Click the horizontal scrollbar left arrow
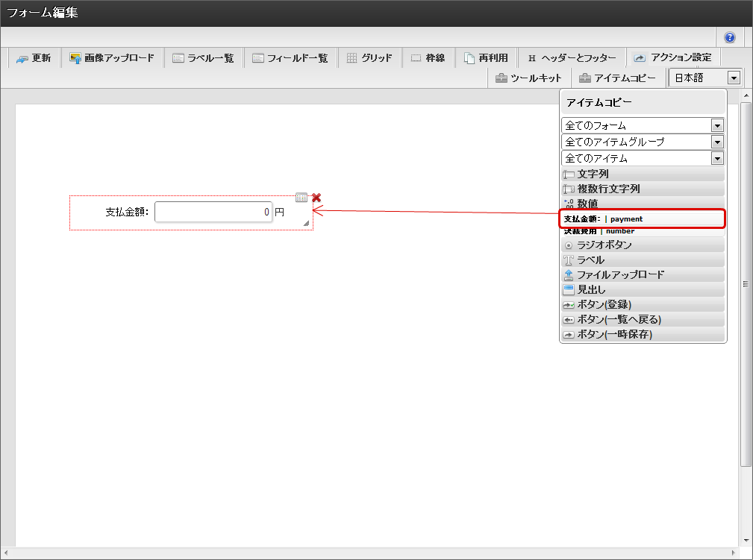 (x=5, y=553)
